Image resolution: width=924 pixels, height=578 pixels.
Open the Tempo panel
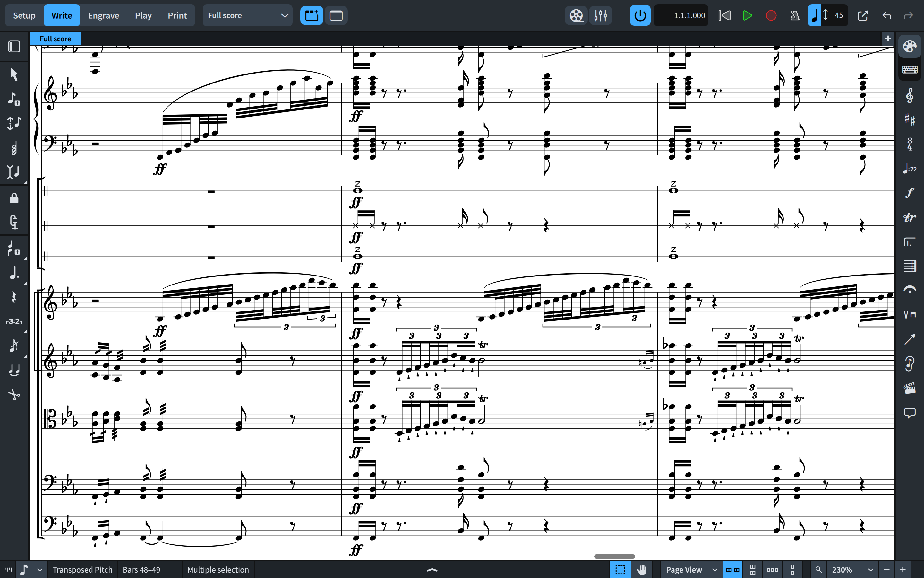click(910, 169)
